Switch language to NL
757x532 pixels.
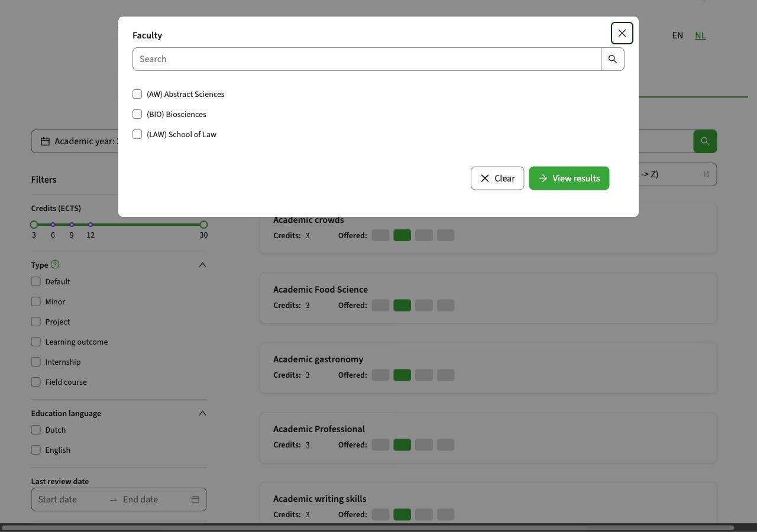click(x=700, y=35)
